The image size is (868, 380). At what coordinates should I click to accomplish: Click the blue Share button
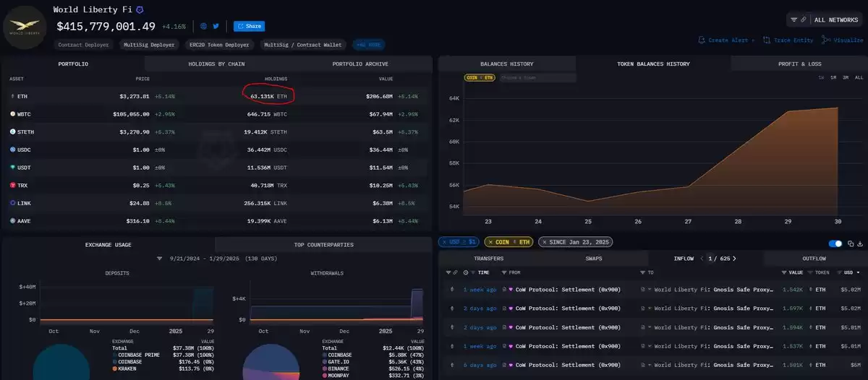pyautogui.click(x=249, y=26)
